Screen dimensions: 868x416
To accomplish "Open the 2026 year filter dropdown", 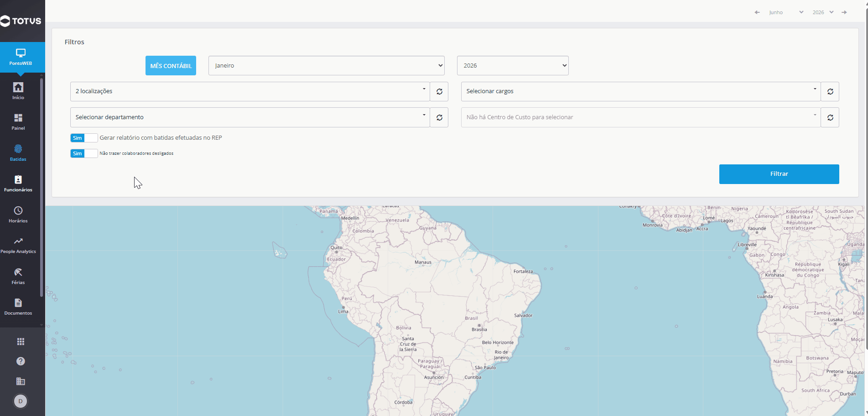I will 513,65.
